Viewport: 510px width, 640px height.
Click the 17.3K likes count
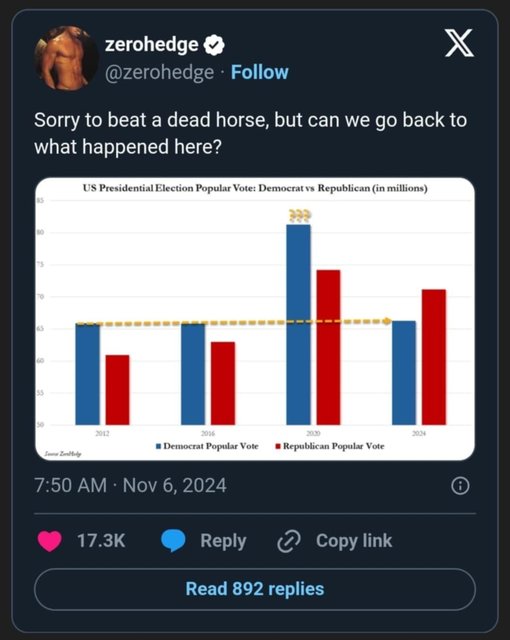pos(101,541)
